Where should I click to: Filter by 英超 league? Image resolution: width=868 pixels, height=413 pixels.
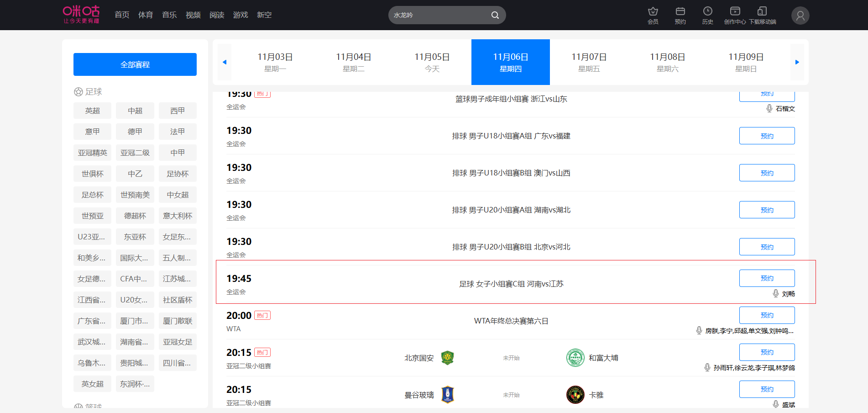pos(92,111)
